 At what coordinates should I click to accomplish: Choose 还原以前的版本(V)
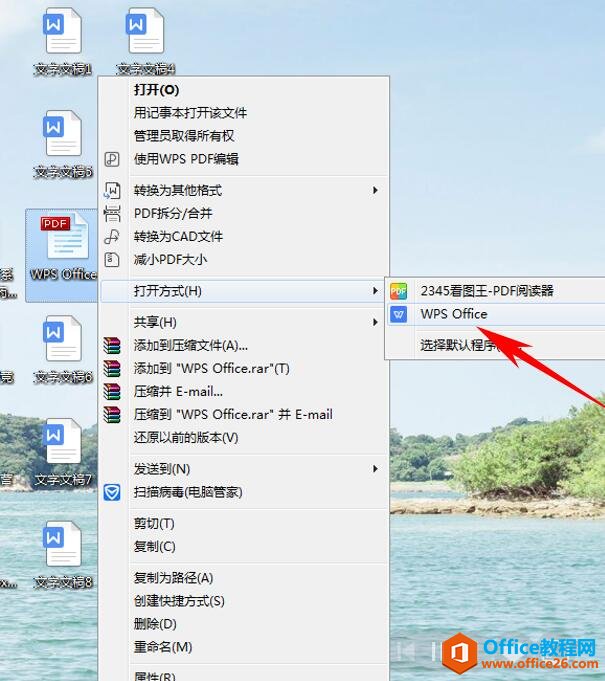(x=244, y=438)
